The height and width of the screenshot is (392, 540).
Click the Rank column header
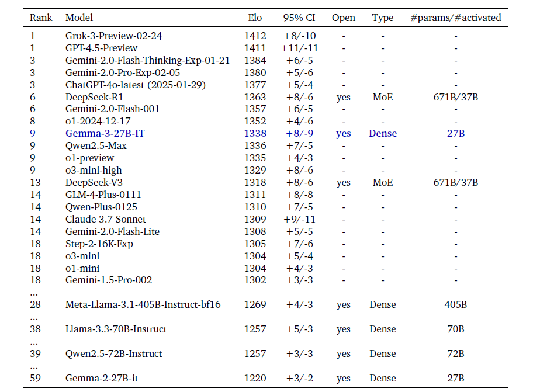click(41, 18)
